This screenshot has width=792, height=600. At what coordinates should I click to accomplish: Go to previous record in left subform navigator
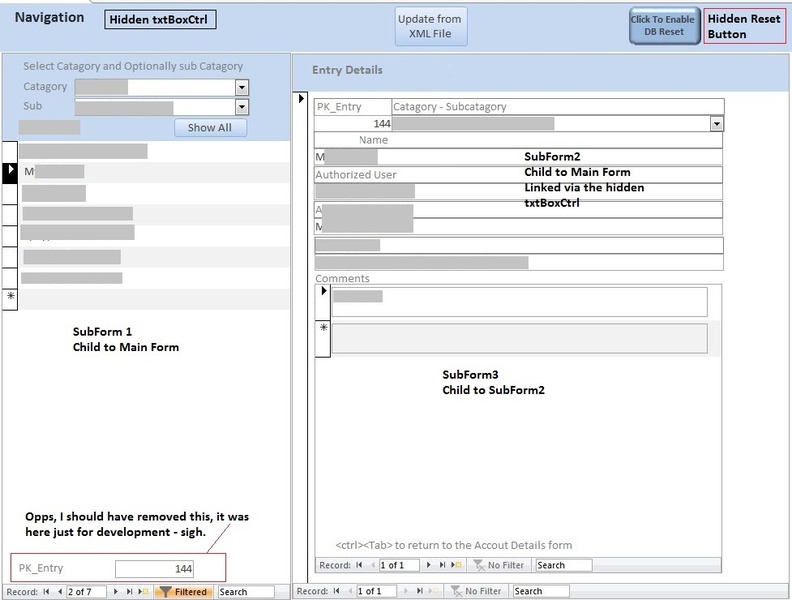coord(58,592)
